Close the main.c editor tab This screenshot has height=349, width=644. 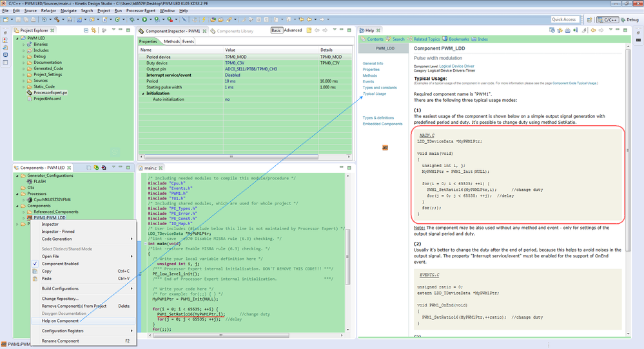point(161,168)
